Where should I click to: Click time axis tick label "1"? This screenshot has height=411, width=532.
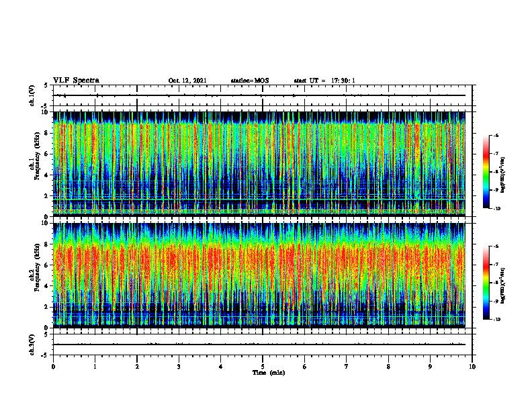[x=95, y=367]
